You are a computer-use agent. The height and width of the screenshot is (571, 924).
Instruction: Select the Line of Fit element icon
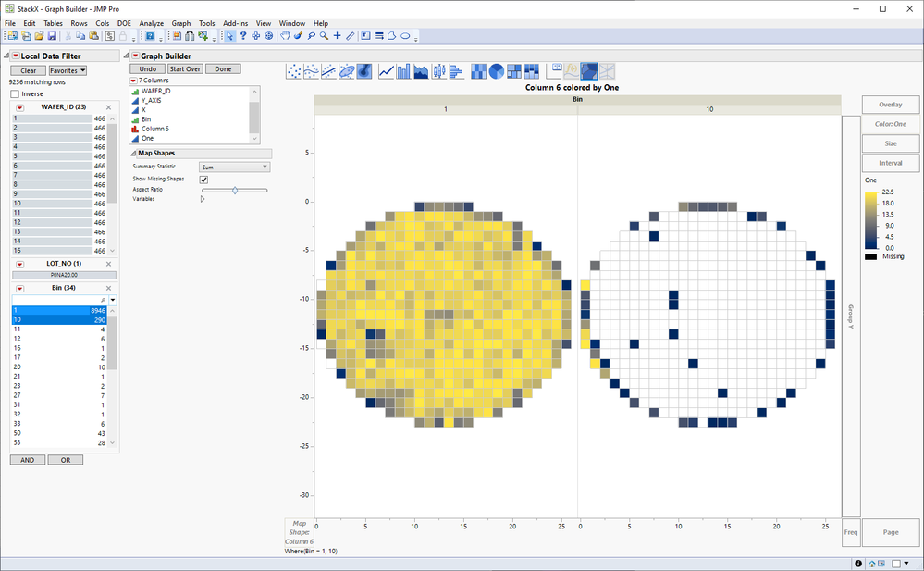tap(329, 71)
